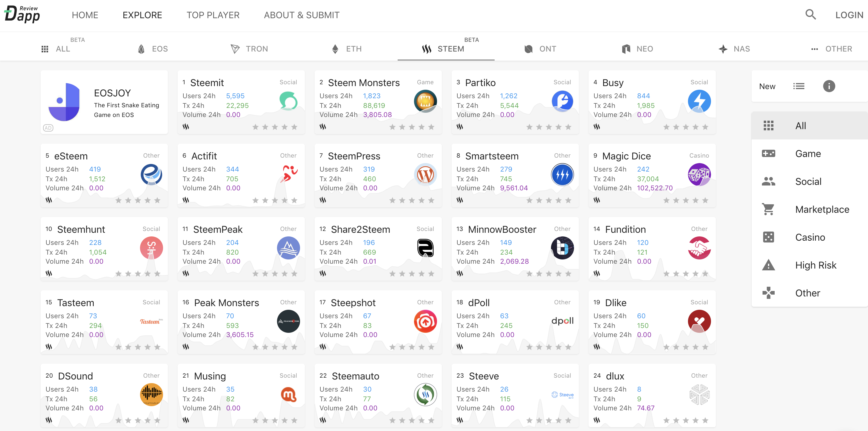Open ABOUT & SUBMIT menu item
Viewport: 868px width, 431px height.
[x=302, y=15]
